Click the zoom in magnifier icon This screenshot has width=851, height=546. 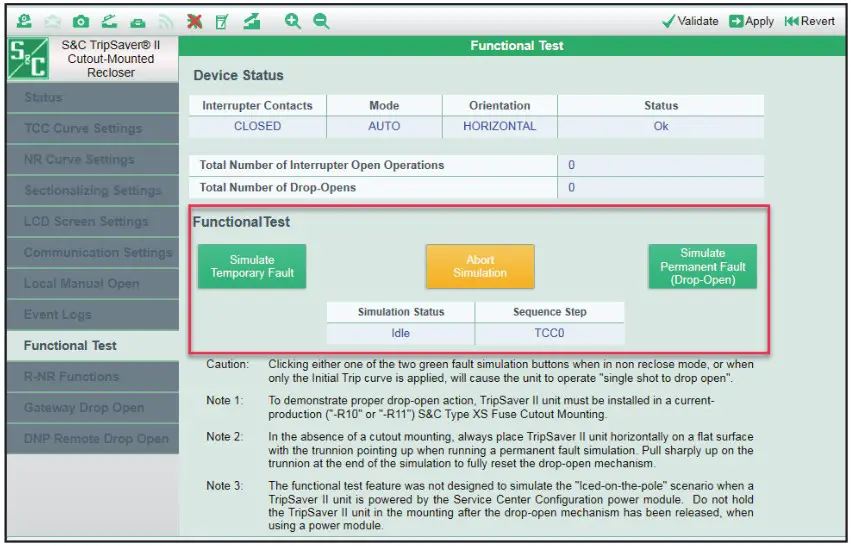tap(292, 20)
